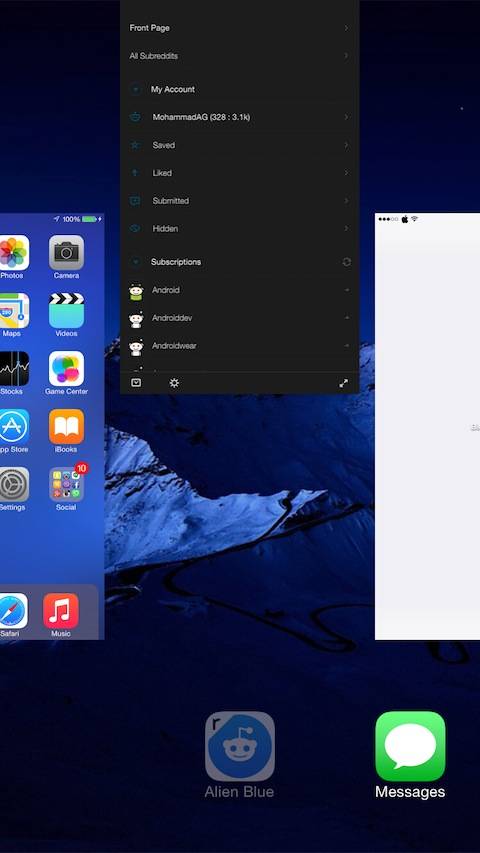Click the Subscriptions header text
Viewport: 480px width, 853px height.
(176, 262)
